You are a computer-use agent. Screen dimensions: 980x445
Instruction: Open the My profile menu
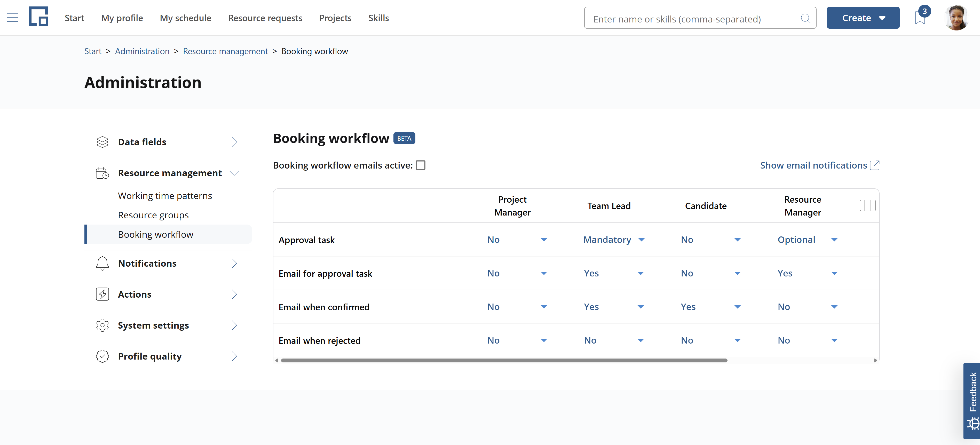click(x=122, y=18)
